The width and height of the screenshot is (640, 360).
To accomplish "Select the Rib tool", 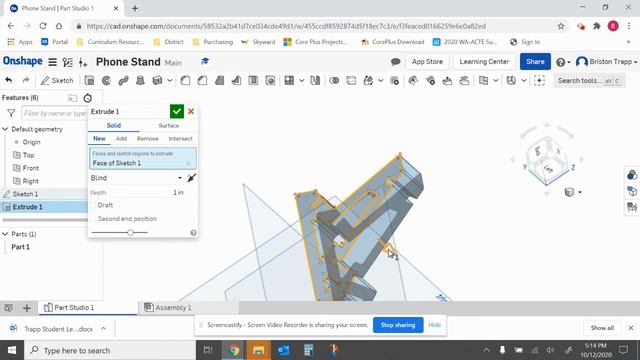I will click(x=236, y=80).
